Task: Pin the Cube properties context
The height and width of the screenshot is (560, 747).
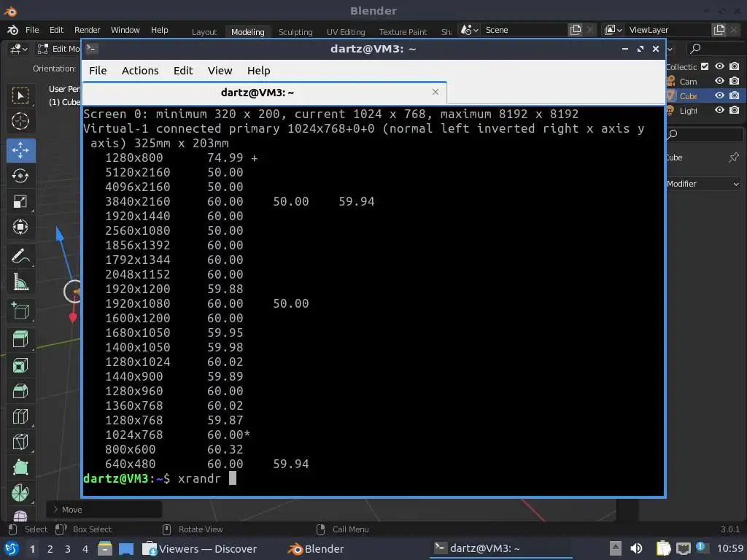Action: tap(734, 157)
